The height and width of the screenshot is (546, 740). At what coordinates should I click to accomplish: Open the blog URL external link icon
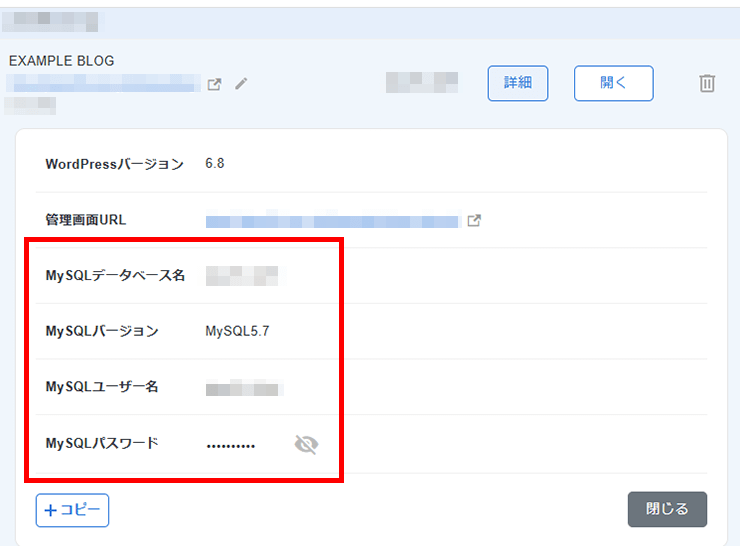coord(214,84)
